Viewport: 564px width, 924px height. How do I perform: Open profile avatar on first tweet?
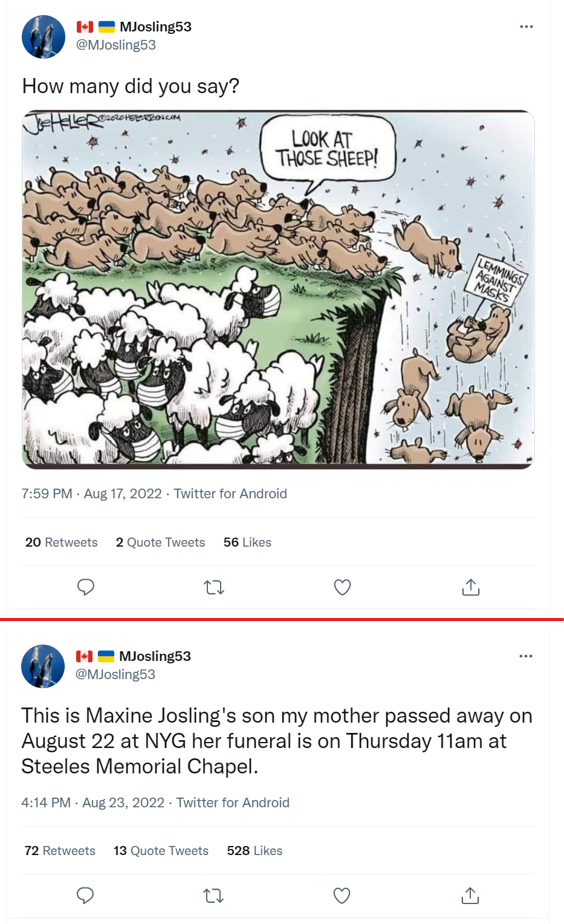pos(44,37)
